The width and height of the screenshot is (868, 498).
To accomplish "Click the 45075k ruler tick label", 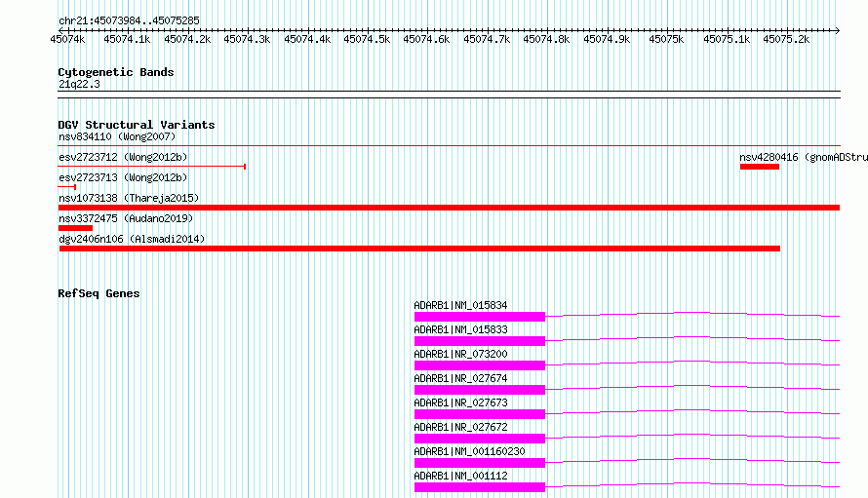I will 666,39.
